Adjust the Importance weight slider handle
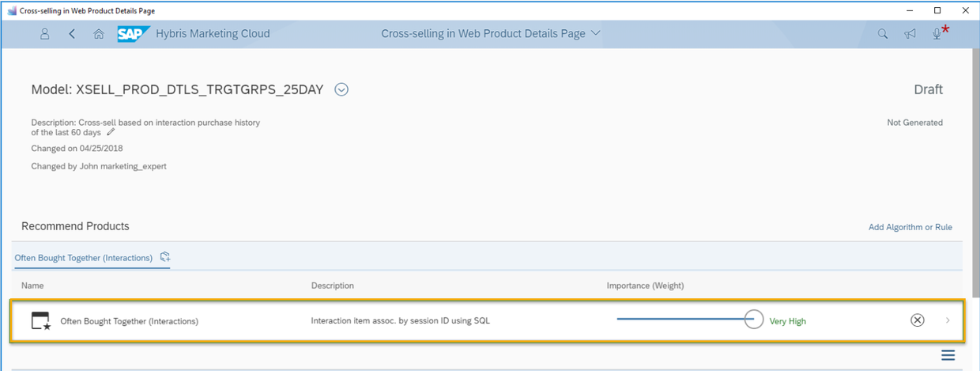The width and height of the screenshot is (980, 371). [754, 320]
